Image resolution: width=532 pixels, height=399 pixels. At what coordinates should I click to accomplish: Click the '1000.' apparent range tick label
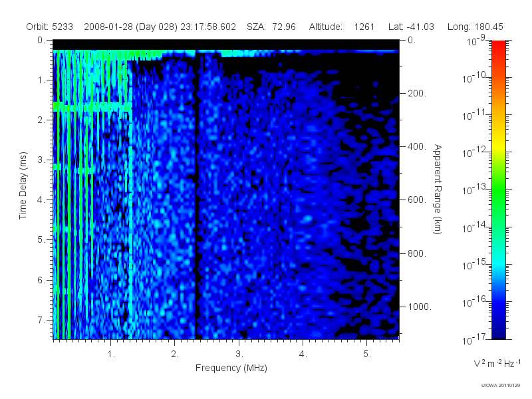[420, 307]
